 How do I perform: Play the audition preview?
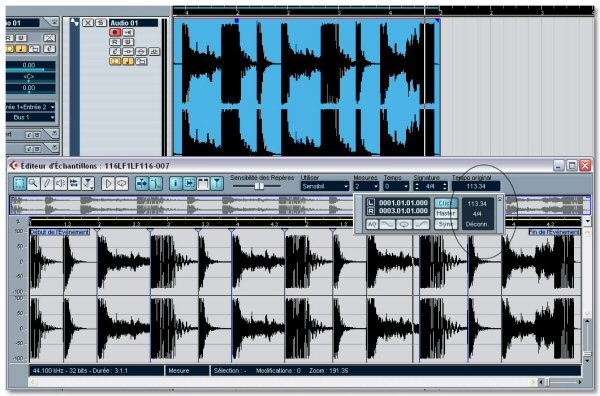click(108, 184)
